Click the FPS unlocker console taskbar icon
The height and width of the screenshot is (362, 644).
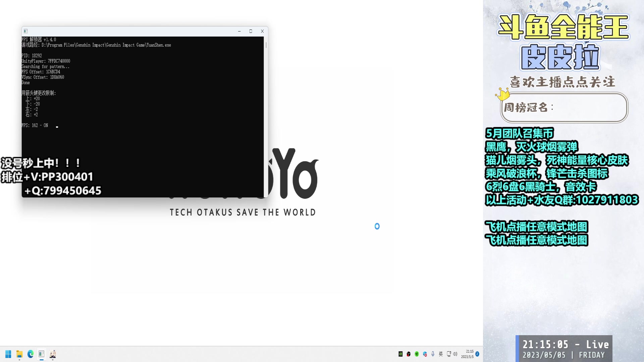click(x=42, y=354)
